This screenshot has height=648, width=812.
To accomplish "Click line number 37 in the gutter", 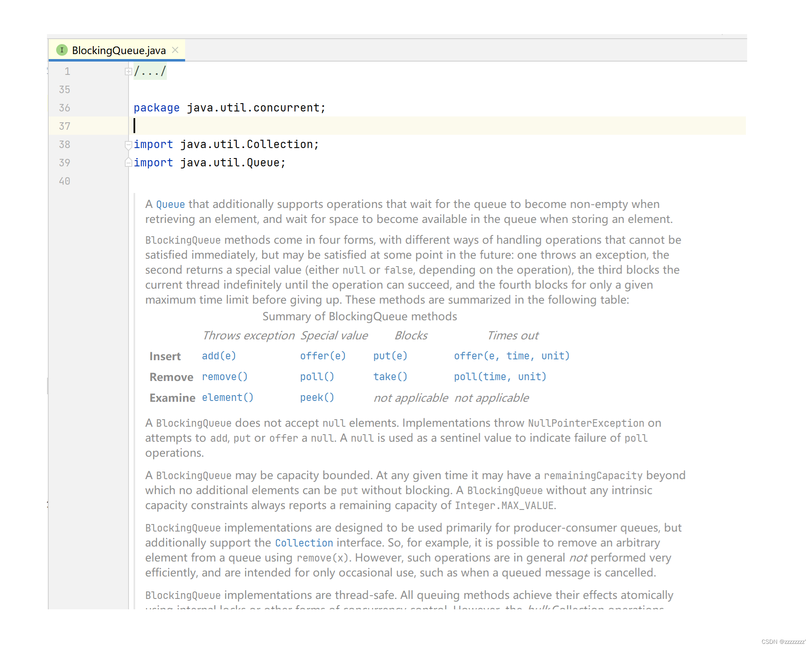I will (x=64, y=126).
